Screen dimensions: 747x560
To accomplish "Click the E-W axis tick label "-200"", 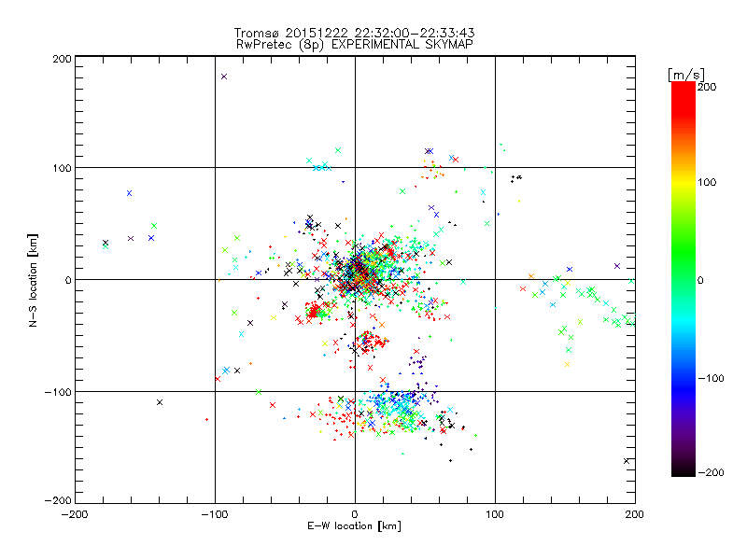I will pyautogui.click(x=75, y=514).
